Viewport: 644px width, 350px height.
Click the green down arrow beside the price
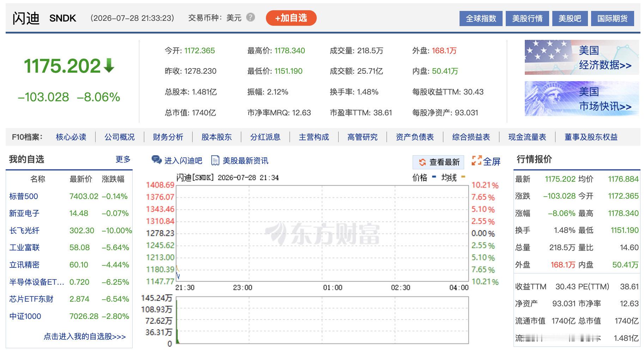coord(109,66)
